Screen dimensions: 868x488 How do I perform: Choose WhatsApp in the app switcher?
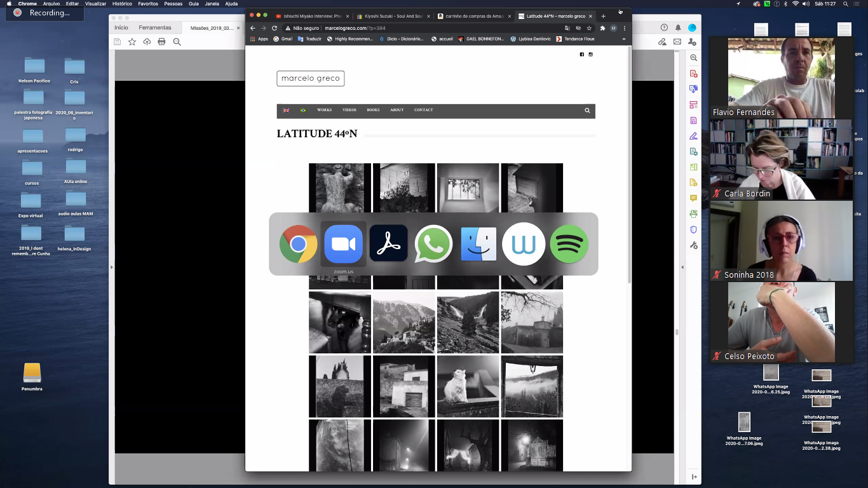pyautogui.click(x=433, y=244)
